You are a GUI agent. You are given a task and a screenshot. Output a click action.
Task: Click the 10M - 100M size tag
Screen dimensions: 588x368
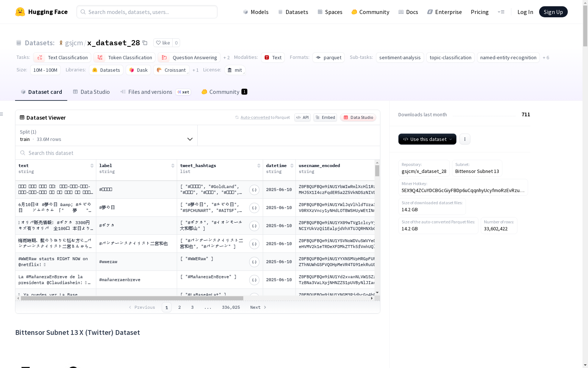(x=45, y=70)
